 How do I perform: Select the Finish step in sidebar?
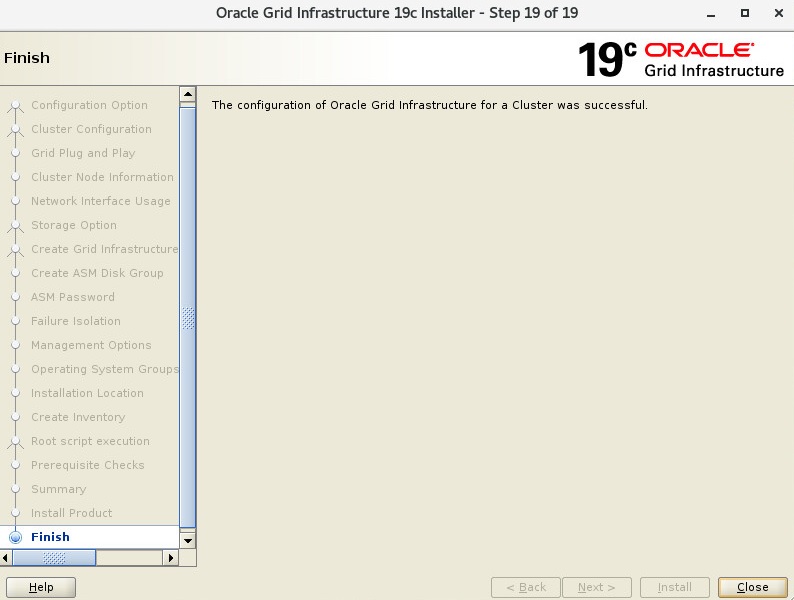click(x=50, y=537)
